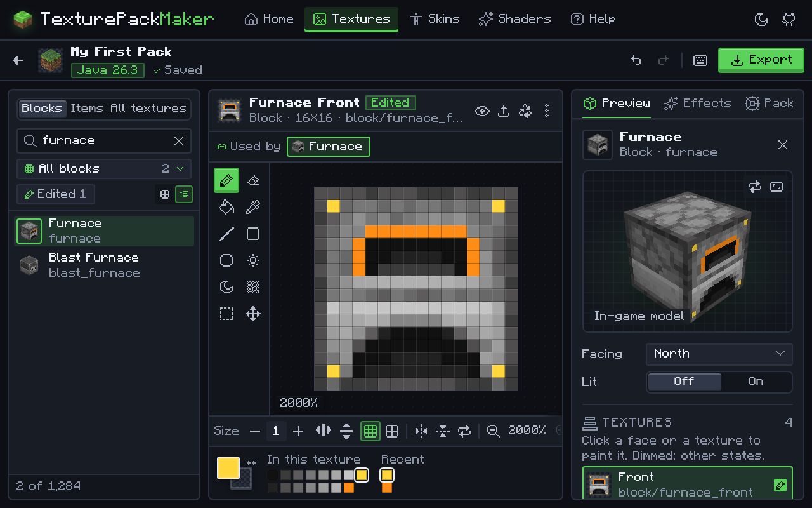The width and height of the screenshot is (812, 508).
Task: Undo the last edit
Action: (x=636, y=60)
